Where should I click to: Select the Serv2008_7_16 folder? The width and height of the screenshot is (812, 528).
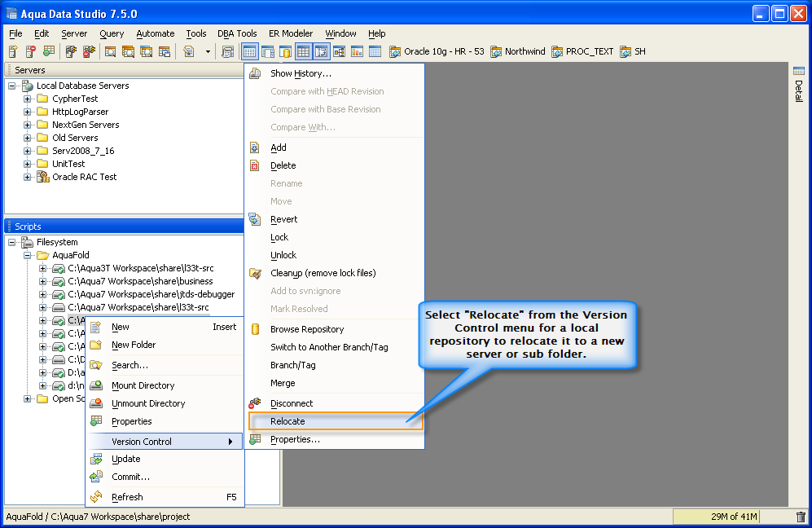click(83, 151)
